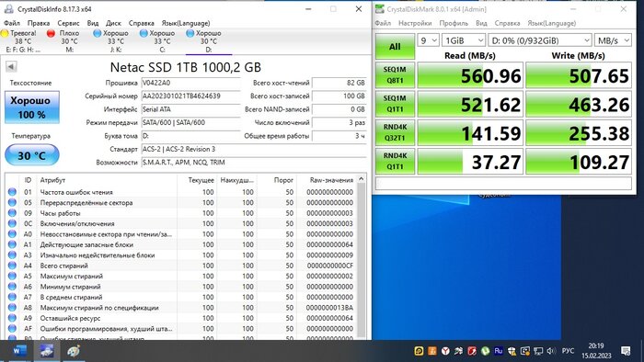Open Word from the taskbar

pos(19,351)
